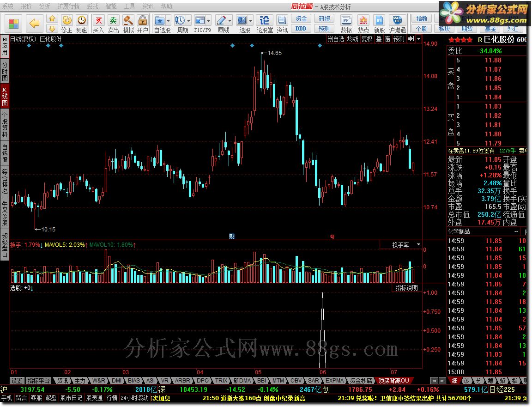Click the 资金 toolbar button
The width and height of the screenshot is (532, 407).
point(301,18)
